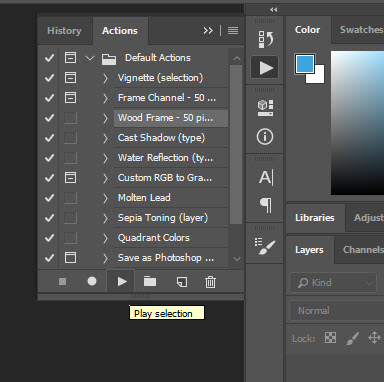Image resolution: width=384 pixels, height=382 pixels.
Task: Toggle dialog box for Save as Photoshop
Action: pos(70,258)
